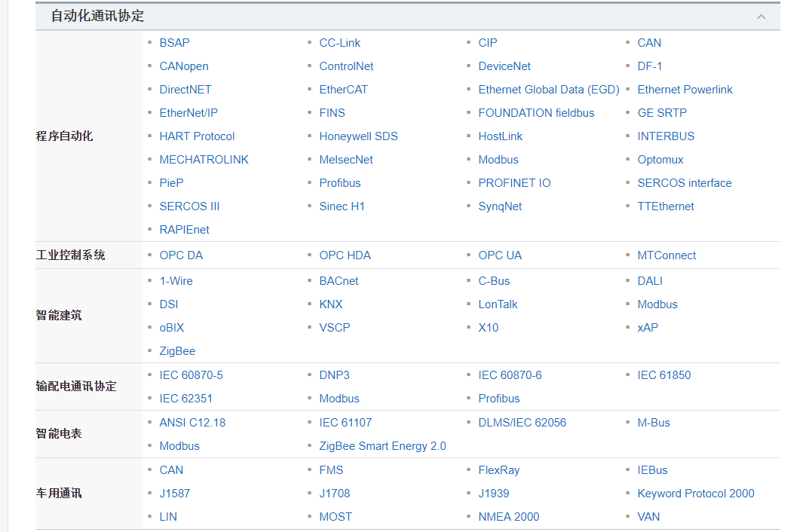Open the RAPIEnet link
The height and width of the screenshot is (532, 803).
(185, 230)
